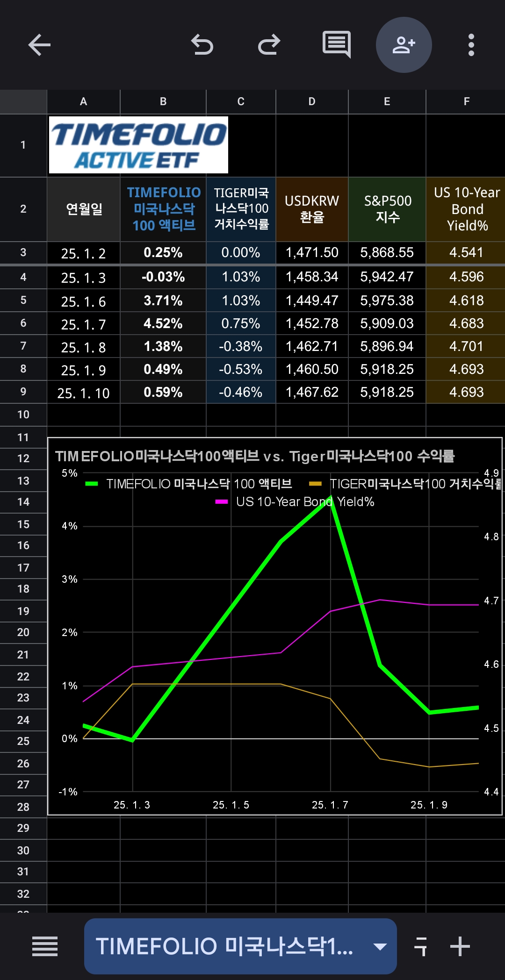Select exchange rate cell 1,452.78

pos(312,323)
